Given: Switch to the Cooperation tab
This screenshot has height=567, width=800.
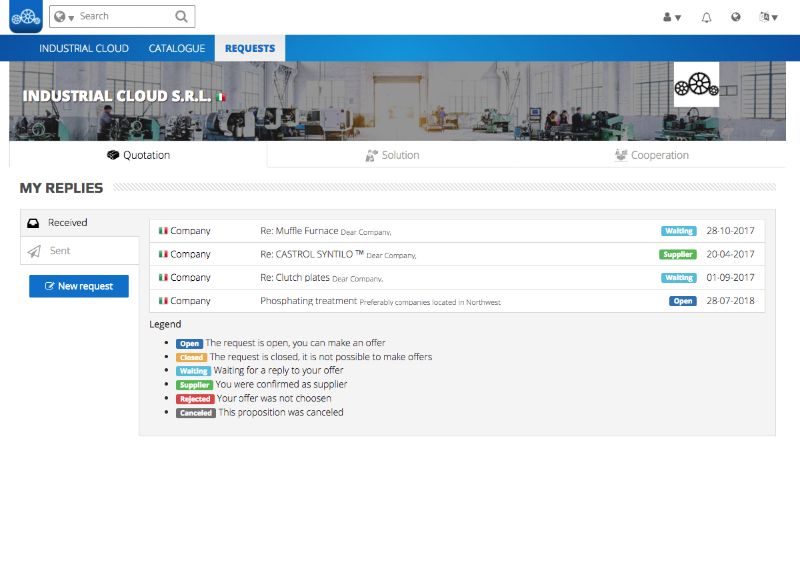Looking at the screenshot, I should (x=651, y=155).
